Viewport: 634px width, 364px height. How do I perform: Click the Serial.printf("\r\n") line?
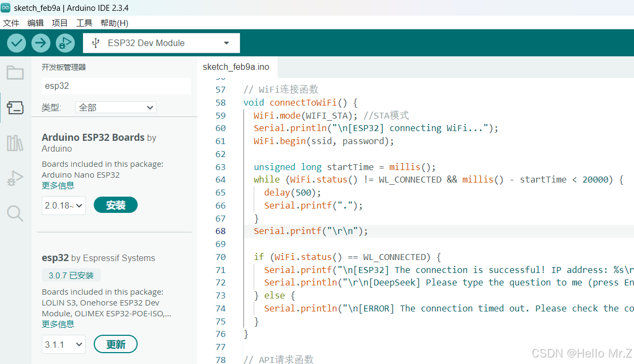pyautogui.click(x=310, y=231)
